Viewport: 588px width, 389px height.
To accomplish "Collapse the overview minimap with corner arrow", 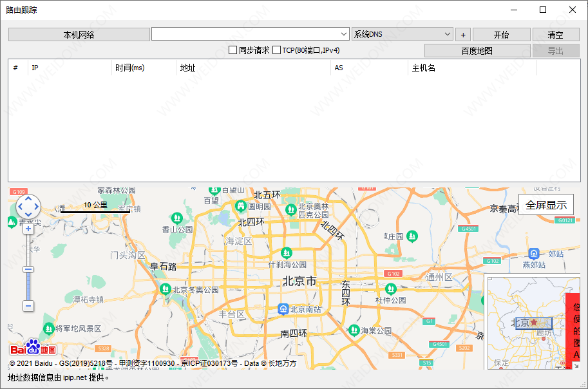I will pyautogui.click(x=576, y=365).
